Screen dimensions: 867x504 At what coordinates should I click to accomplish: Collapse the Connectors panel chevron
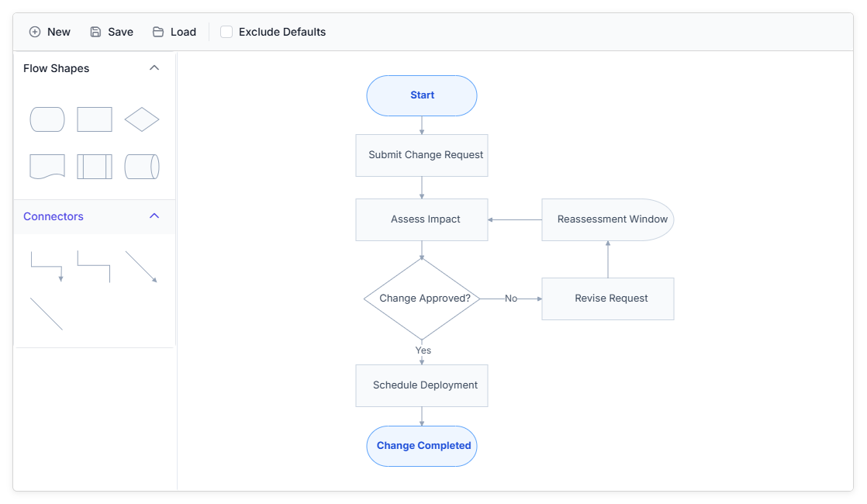tap(154, 216)
